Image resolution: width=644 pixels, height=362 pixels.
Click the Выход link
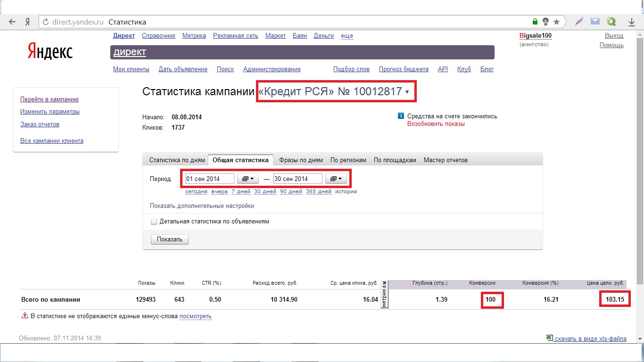614,35
